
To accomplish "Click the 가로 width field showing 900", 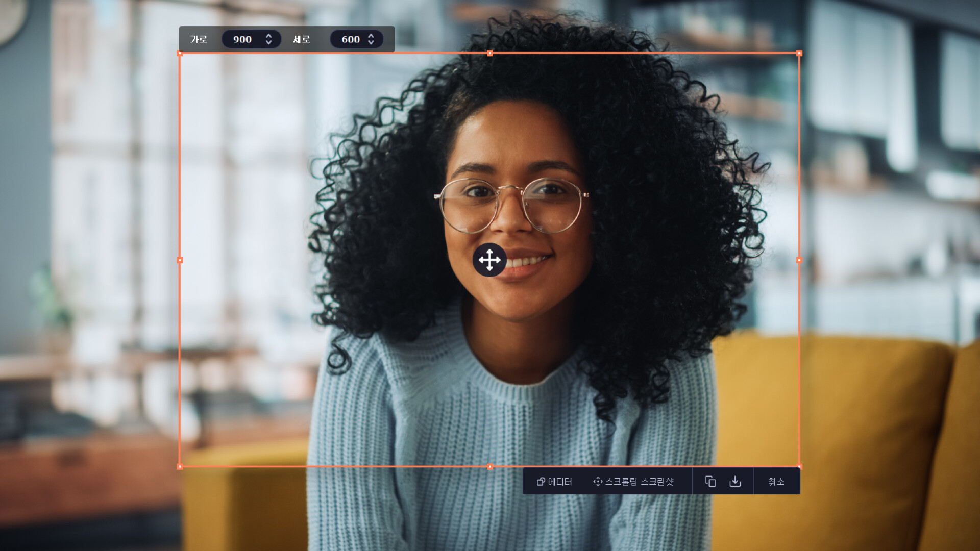I will tap(242, 39).
